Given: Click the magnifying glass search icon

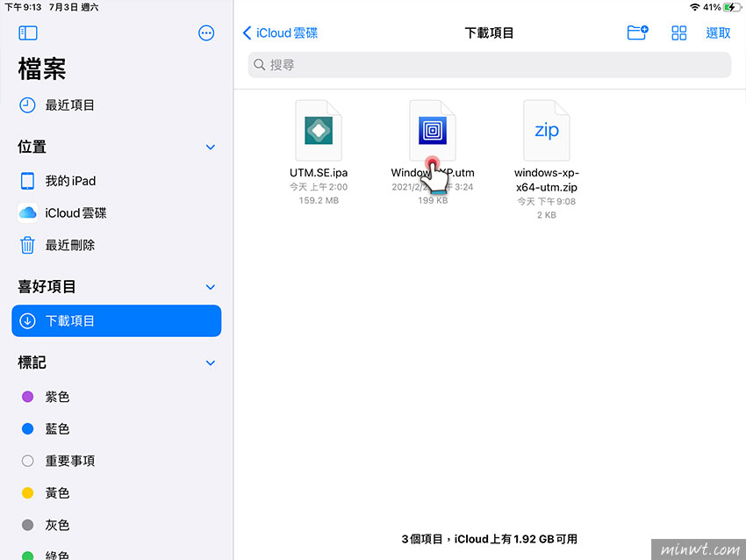Looking at the screenshot, I should pyautogui.click(x=259, y=65).
